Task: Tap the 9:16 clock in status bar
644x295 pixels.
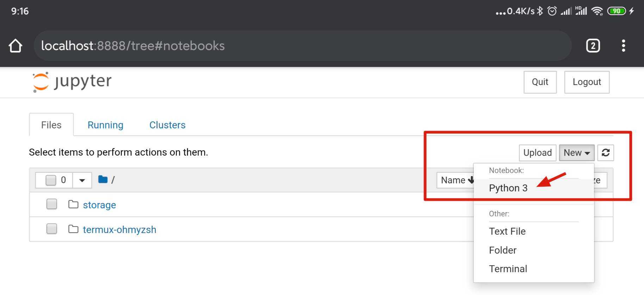Action: click(x=20, y=11)
